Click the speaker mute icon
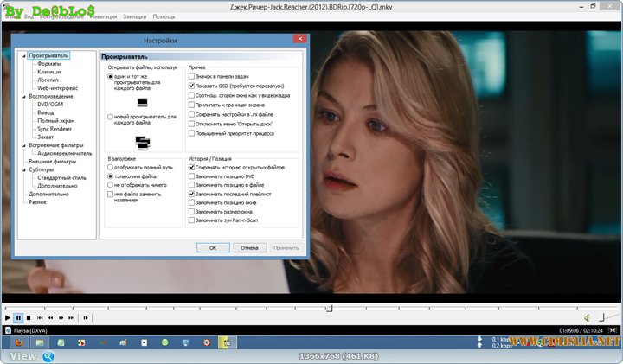This screenshot has width=623, height=364. (587, 318)
